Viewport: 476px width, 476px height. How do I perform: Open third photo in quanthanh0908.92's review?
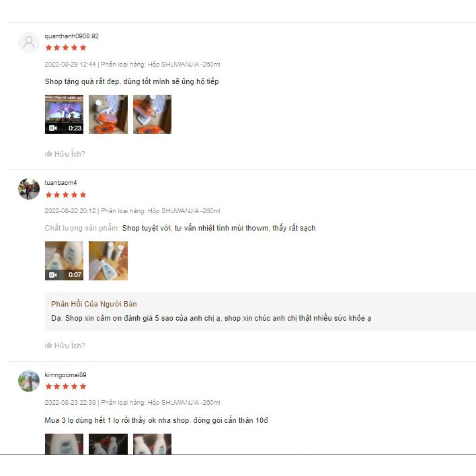pos(152,114)
